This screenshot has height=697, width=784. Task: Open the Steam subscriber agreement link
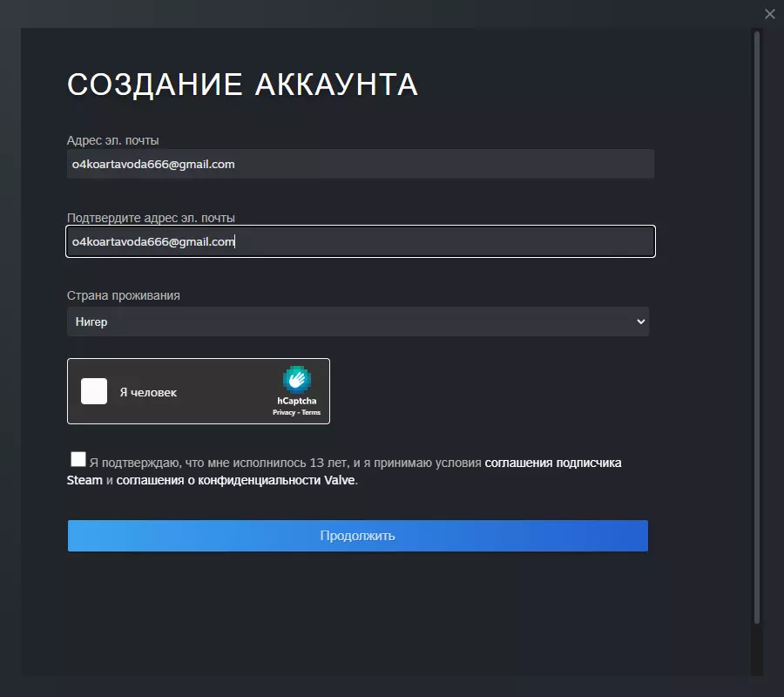553,463
